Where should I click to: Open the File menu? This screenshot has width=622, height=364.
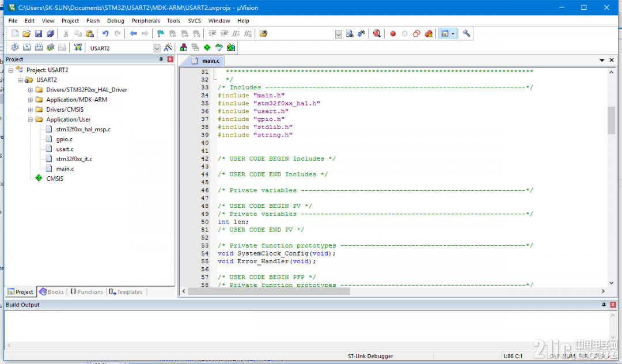click(13, 21)
